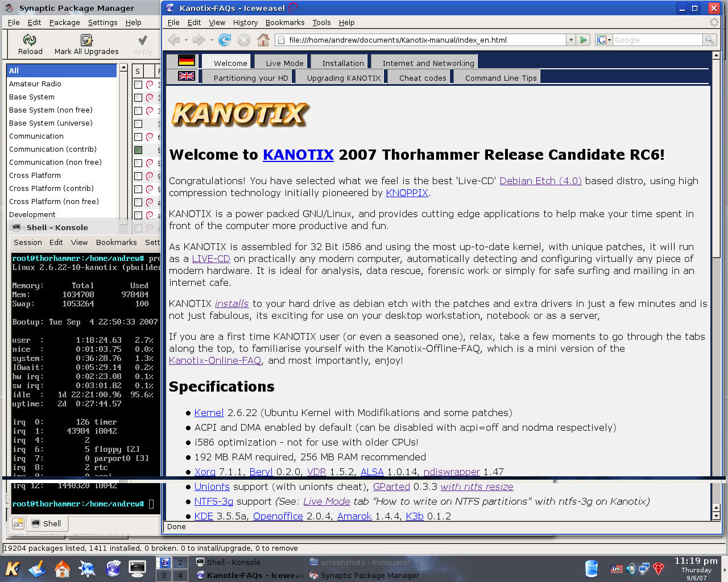728x582 pixels.
Task: Click the green installed-package status box in Synaptic
Action: click(x=138, y=150)
